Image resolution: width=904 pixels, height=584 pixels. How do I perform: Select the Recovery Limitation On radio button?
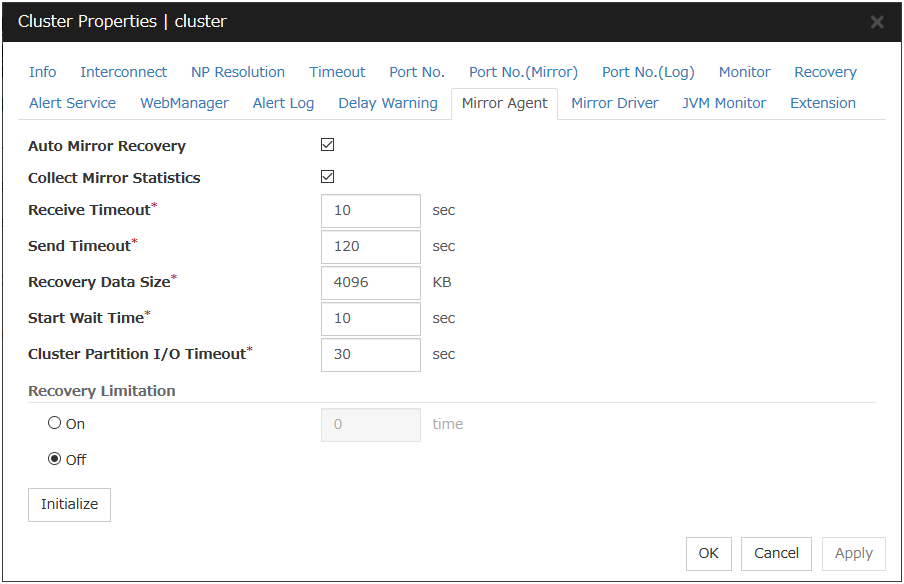pyautogui.click(x=55, y=423)
